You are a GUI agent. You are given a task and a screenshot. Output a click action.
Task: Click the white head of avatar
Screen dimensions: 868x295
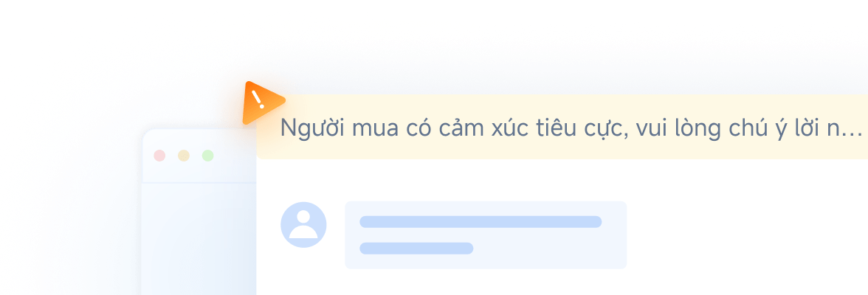pyautogui.click(x=303, y=216)
